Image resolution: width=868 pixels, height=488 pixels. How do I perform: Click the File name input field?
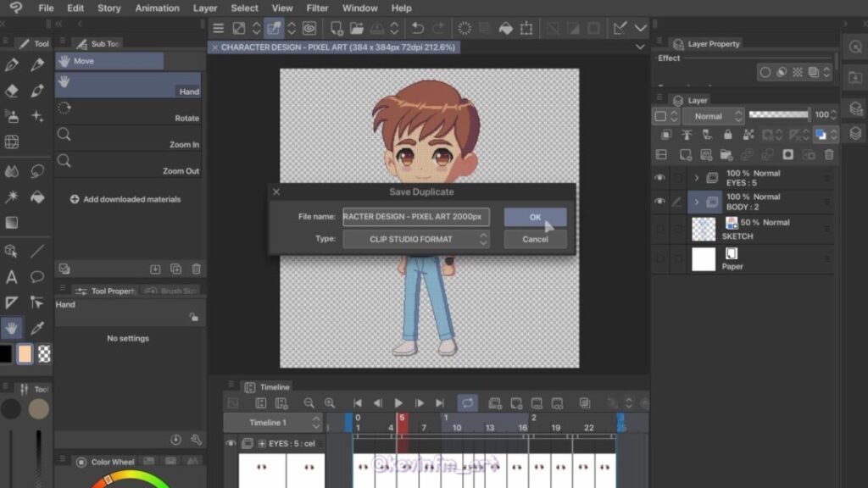pyautogui.click(x=416, y=217)
